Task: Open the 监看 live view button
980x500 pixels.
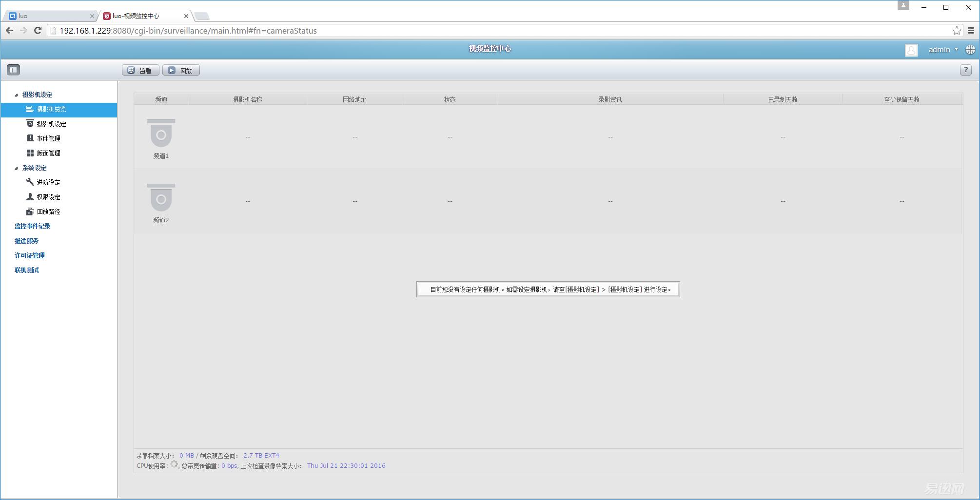Action: (x=140, y=70)
